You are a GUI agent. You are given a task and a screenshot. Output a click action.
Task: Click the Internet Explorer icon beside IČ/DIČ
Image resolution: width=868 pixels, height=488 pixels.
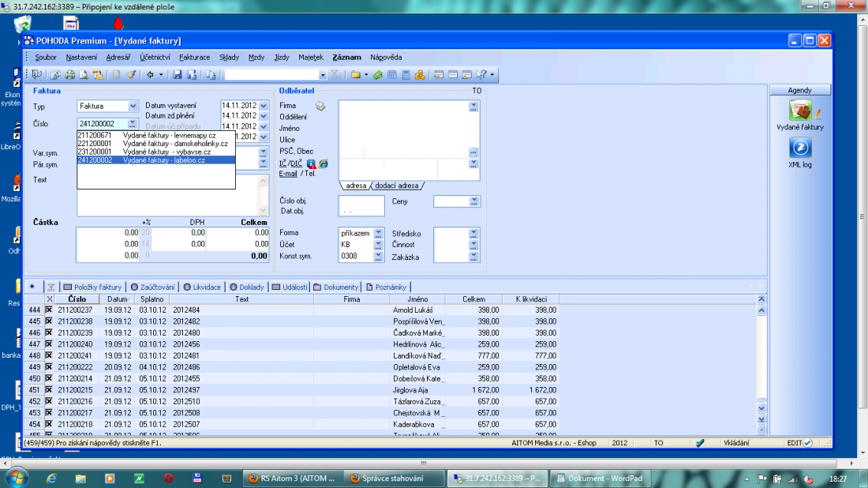click(324, 163)
